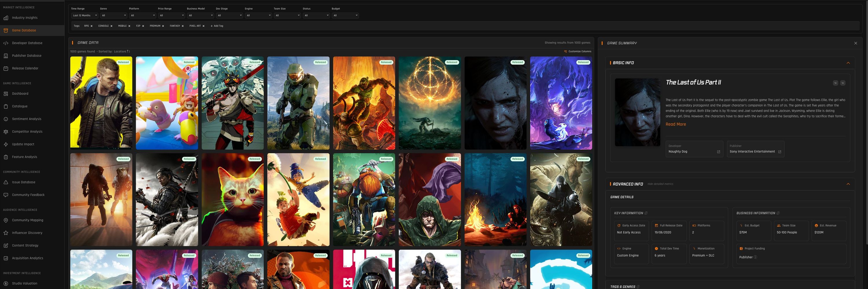Open the Engine filter dropdown
This screenshot has height=289, width=868.
point(258,16)
